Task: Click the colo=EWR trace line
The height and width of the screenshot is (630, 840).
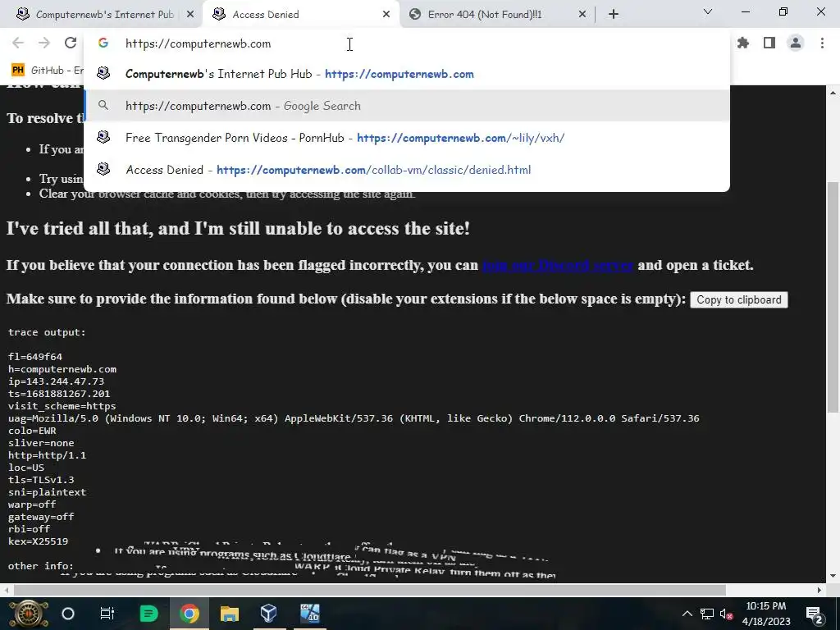Action: coord(32,431)
